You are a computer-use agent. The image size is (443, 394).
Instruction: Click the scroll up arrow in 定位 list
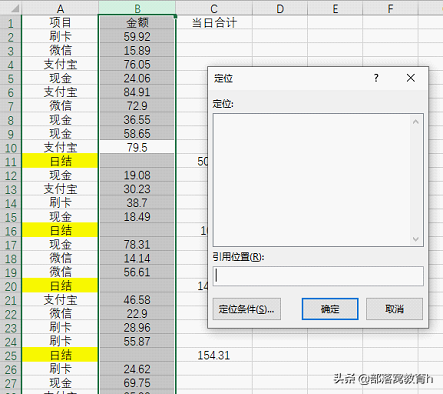click(x=416, y=122)
